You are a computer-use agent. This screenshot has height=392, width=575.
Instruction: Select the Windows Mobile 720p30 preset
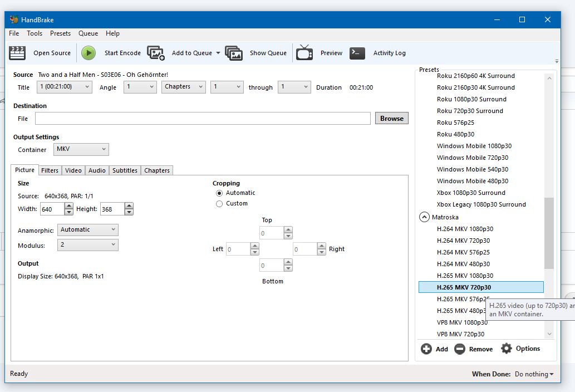473,158
